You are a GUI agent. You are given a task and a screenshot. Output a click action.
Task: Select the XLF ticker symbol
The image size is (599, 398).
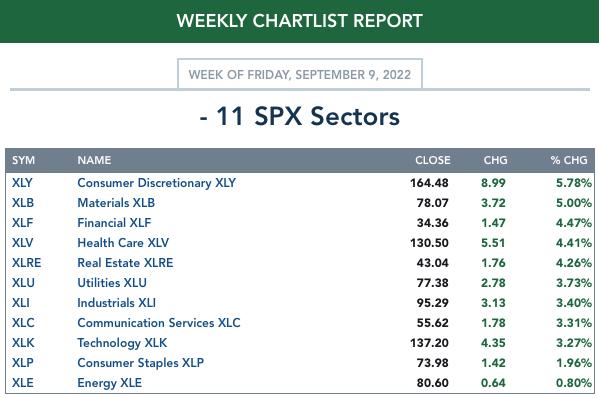[22, 223]
